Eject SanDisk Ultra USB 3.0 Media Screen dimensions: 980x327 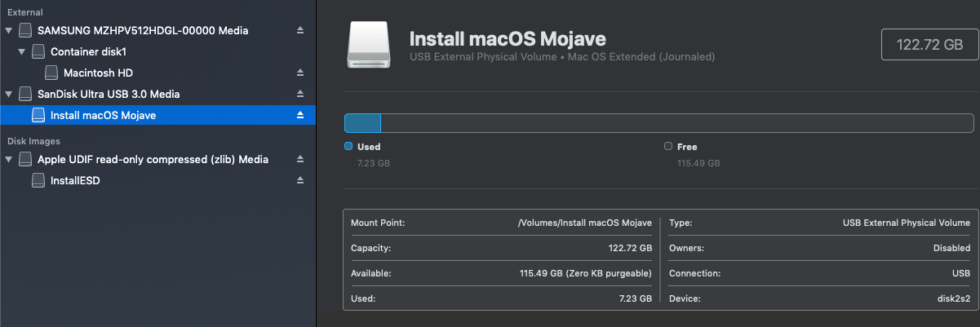pyautogui.click(x=299, y=94)
